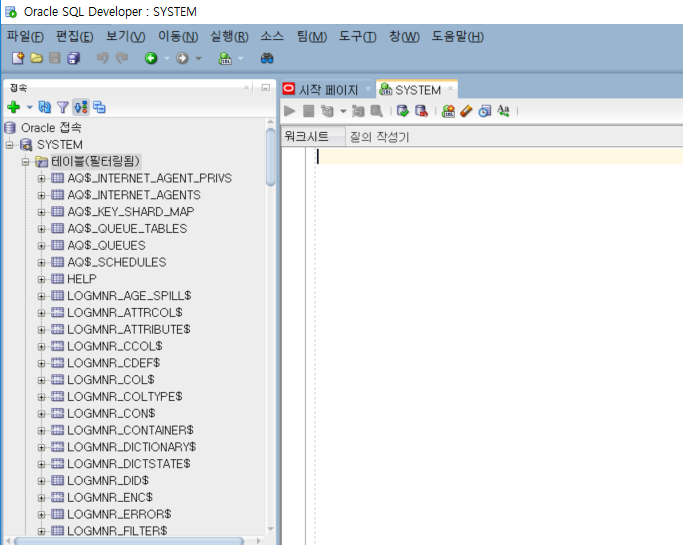This screenshot has width=683, height=545.
Task: Open the 도움말(H) menu
Action: (x=457, y=37)
